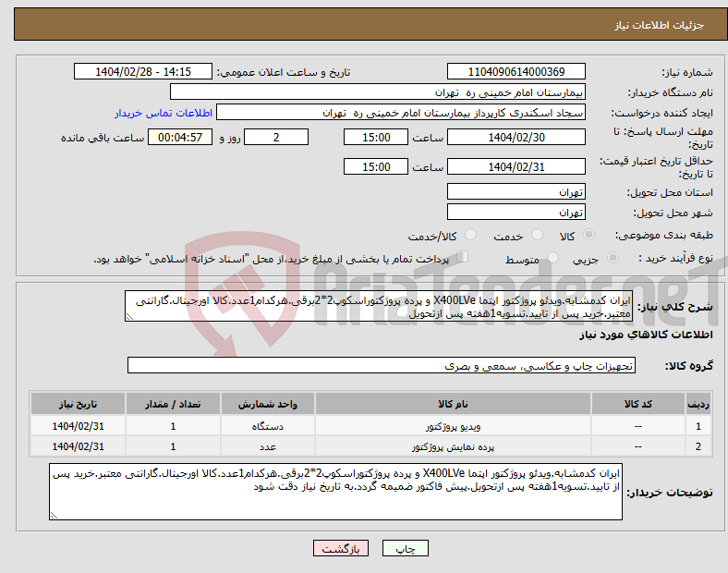728x573 pixels.
Task: Click the price validity date 1404/02/31
Action: click(x=516, y=166)
